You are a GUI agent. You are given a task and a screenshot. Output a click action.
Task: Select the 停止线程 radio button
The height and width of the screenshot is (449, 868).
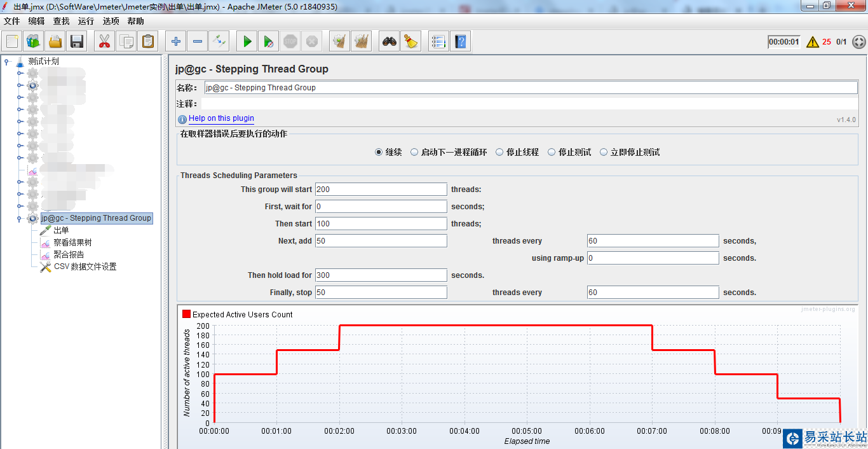(x=499, y=152)
